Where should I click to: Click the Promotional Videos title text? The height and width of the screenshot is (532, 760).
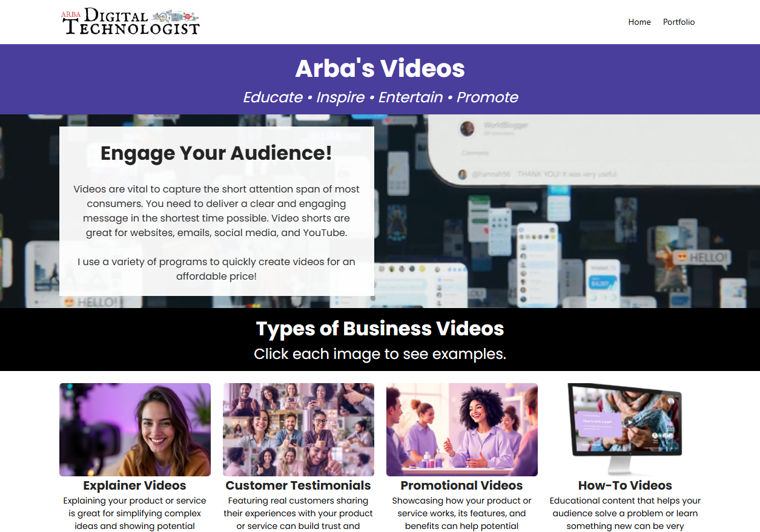click(x=461, y=485)
